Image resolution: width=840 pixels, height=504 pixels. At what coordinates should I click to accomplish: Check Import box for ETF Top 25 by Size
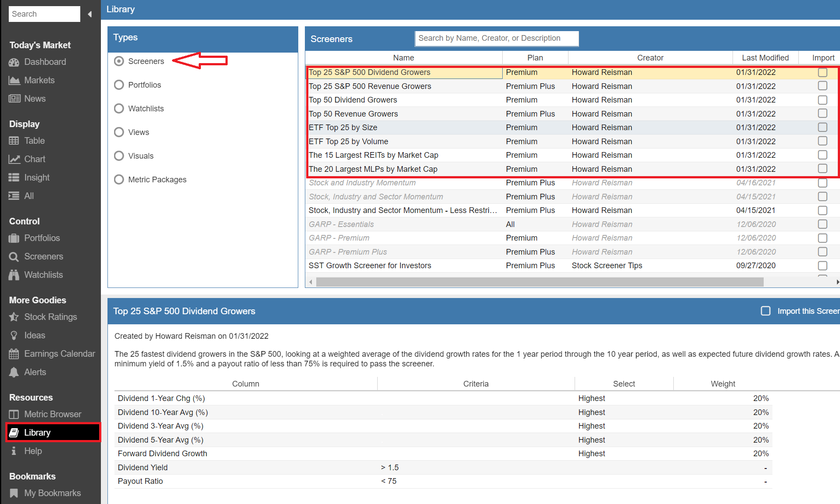coord(822,128)
